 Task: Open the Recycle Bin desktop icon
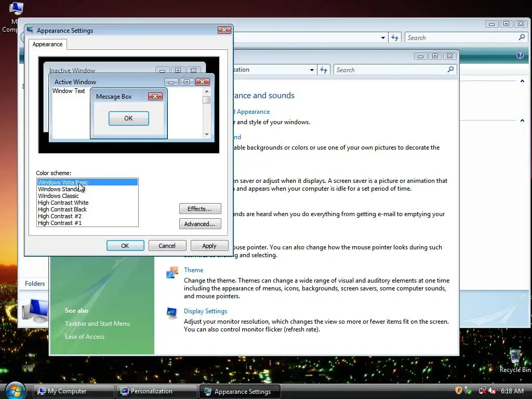(515, 361)
